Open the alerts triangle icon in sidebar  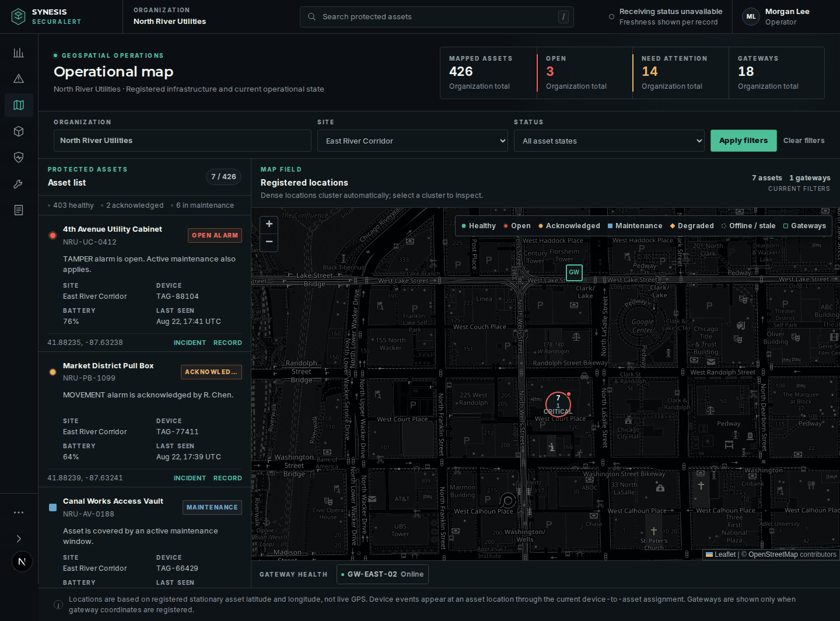pos(19,79)
